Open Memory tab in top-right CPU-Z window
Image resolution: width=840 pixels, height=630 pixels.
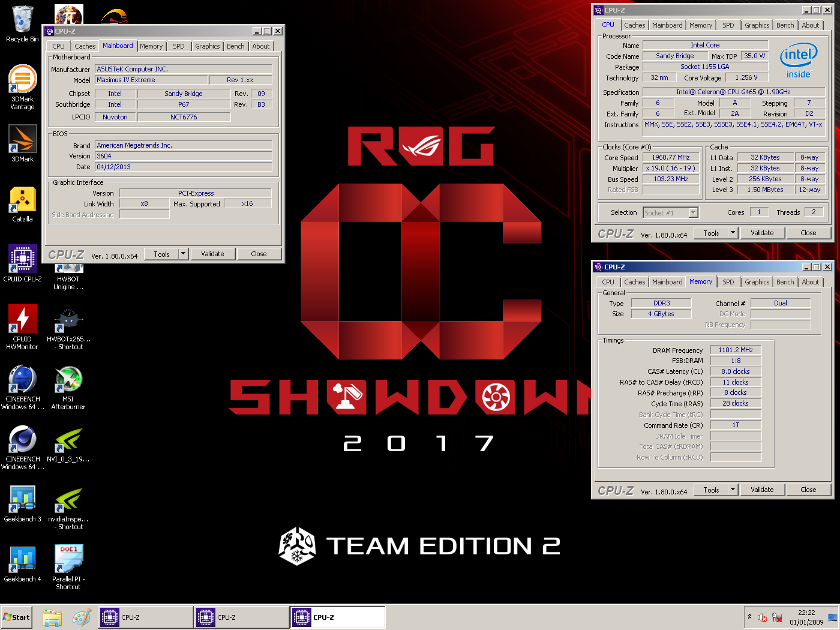click(x=701, y=25)
